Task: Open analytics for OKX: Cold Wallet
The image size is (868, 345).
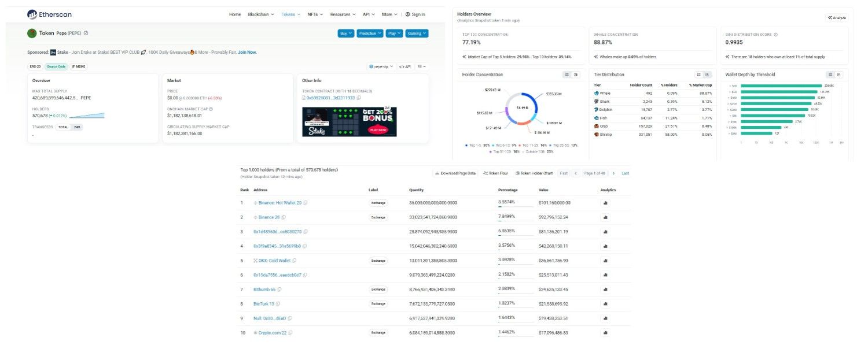Action: 605,261
